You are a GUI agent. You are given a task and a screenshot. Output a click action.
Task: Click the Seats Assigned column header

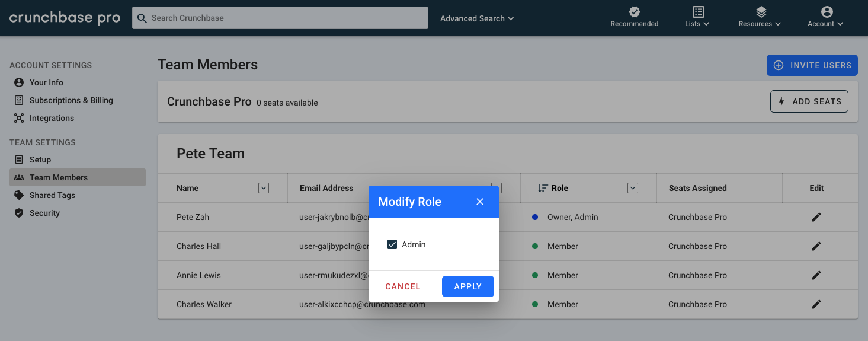tap(698, 188)
